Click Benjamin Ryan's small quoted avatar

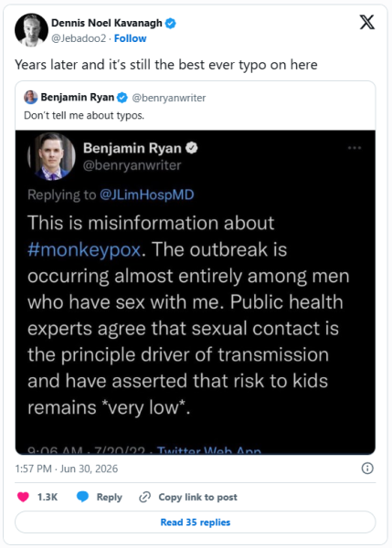31,97
